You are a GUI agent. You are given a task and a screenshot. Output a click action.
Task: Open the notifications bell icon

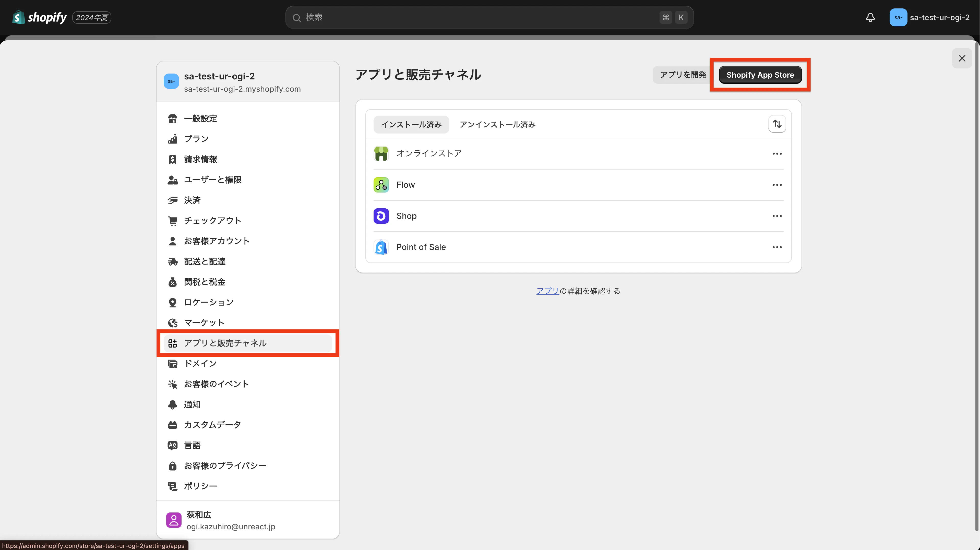(x=870, y=18)
